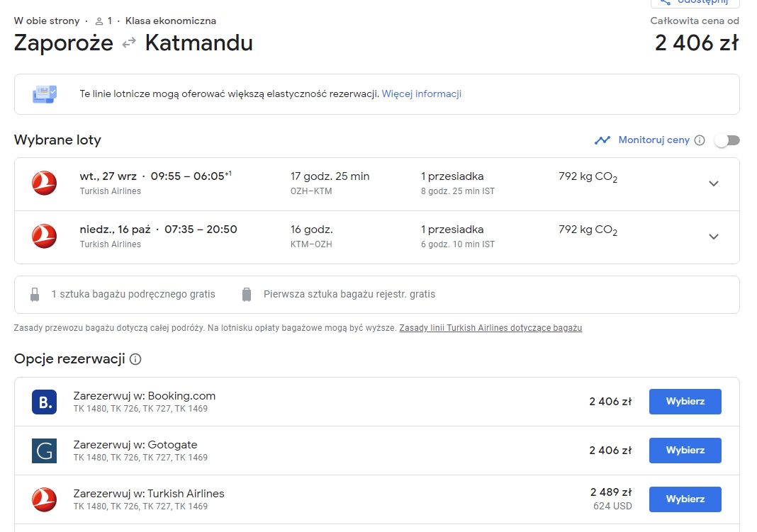Click the Turkish Airlines logo on outbound flight
Screen dimensions: 757x532
(x=44, y=183)
